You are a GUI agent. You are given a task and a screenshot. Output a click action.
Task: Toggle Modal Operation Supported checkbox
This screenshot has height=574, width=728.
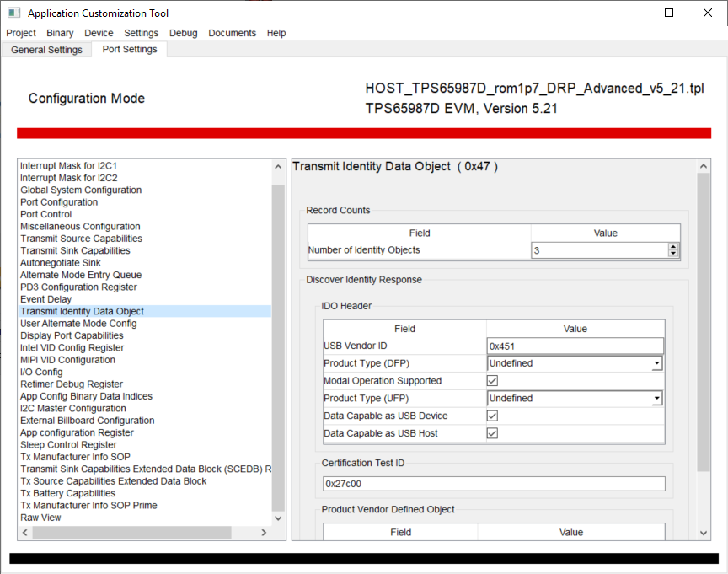click(x=492, y=381)
